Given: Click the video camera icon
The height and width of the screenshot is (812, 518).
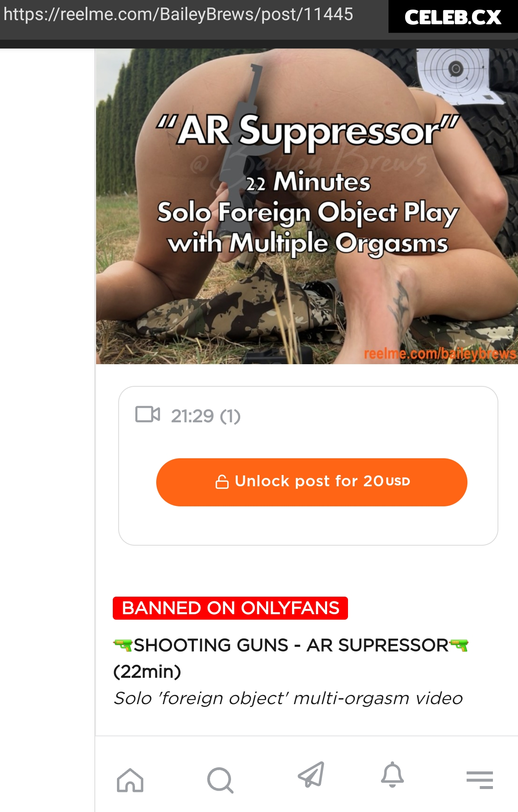Looking at the screenshot, I should click(147, 414).
